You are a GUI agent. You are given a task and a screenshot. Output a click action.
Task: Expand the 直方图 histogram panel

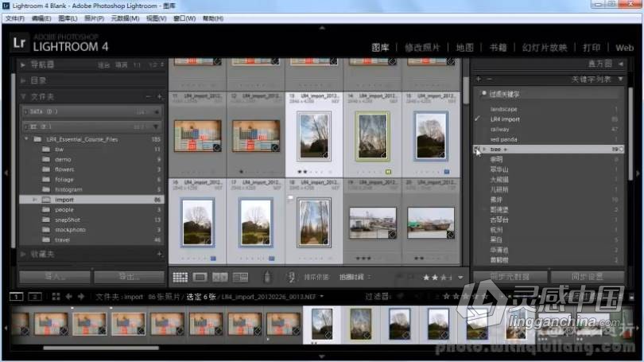point(621,64)
